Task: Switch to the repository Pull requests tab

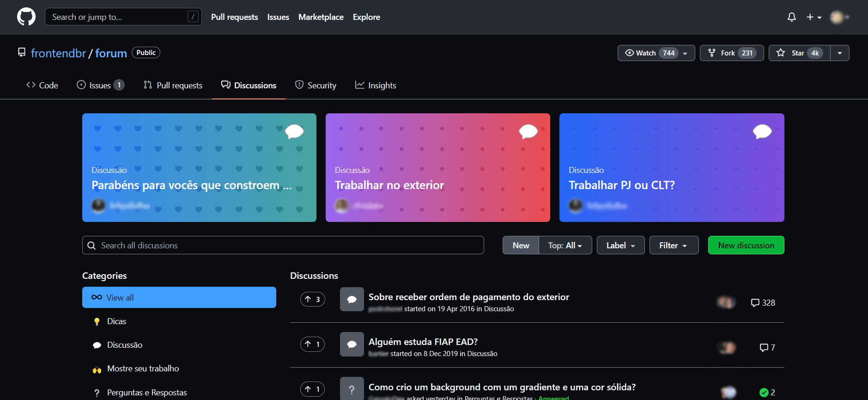Action: pos(173,85)
